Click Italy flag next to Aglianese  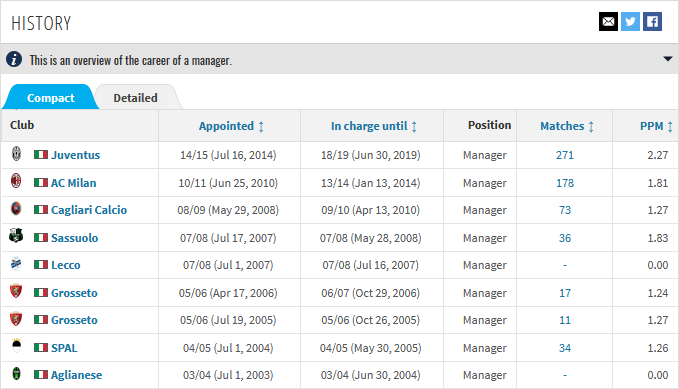coord(41,375)
